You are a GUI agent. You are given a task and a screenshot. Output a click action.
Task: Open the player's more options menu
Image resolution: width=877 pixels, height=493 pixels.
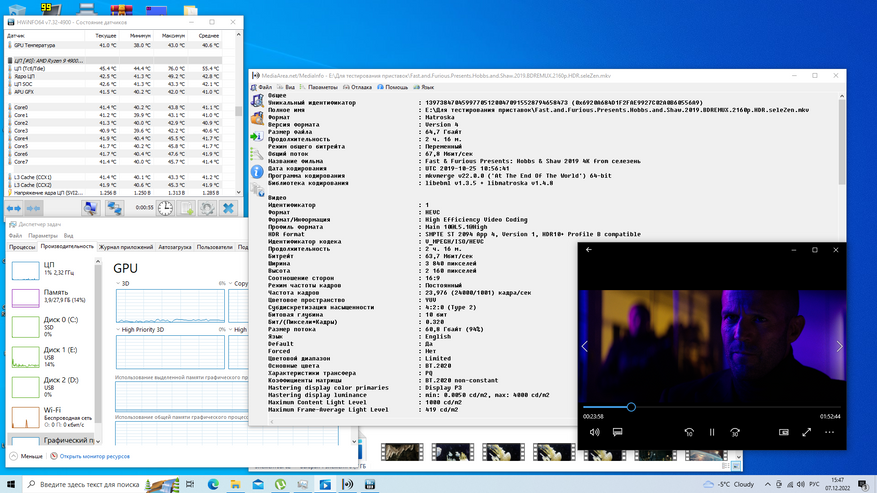pos(830,432)
